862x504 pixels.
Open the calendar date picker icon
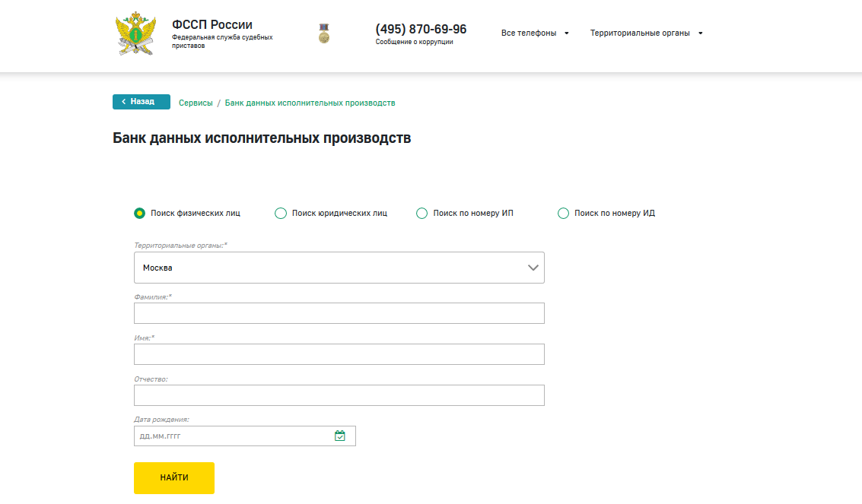[340, 436]
